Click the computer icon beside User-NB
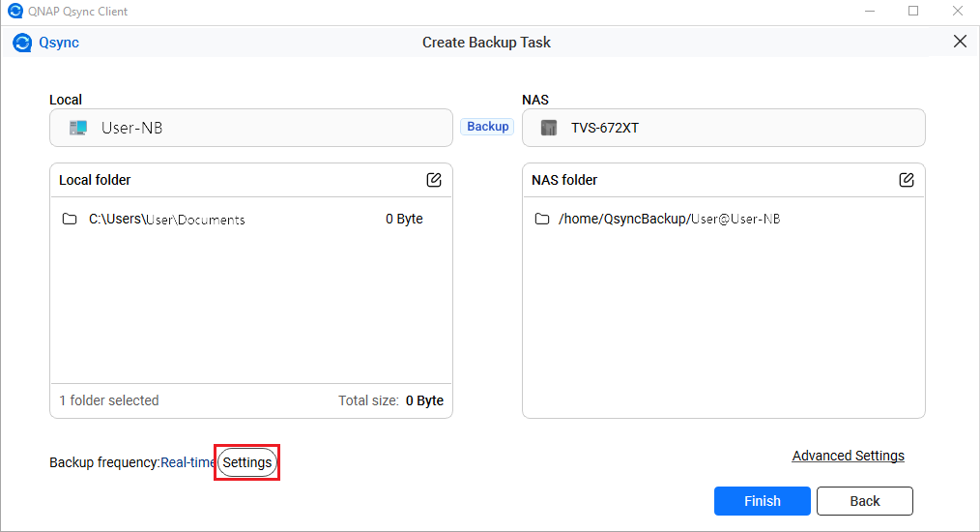Screen dimensions: 980x532 click(x=78, y=128)
